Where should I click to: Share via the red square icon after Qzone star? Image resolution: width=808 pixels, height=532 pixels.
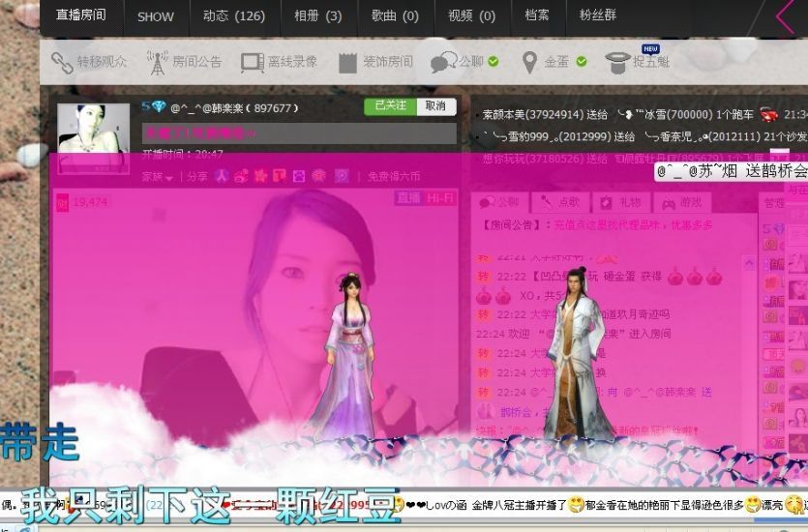tap(280, 176)
